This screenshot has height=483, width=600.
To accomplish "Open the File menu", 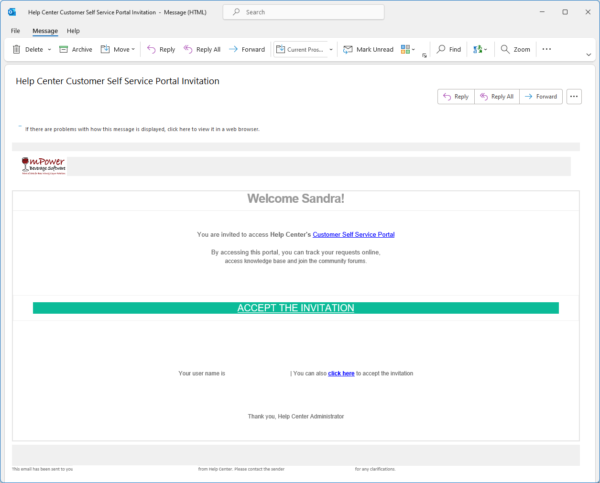I will tap(16, 31).
